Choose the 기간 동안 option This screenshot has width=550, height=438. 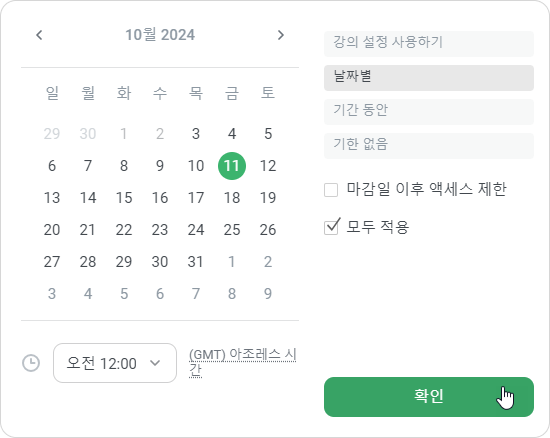pyautogui.click(x=429, y=112)
